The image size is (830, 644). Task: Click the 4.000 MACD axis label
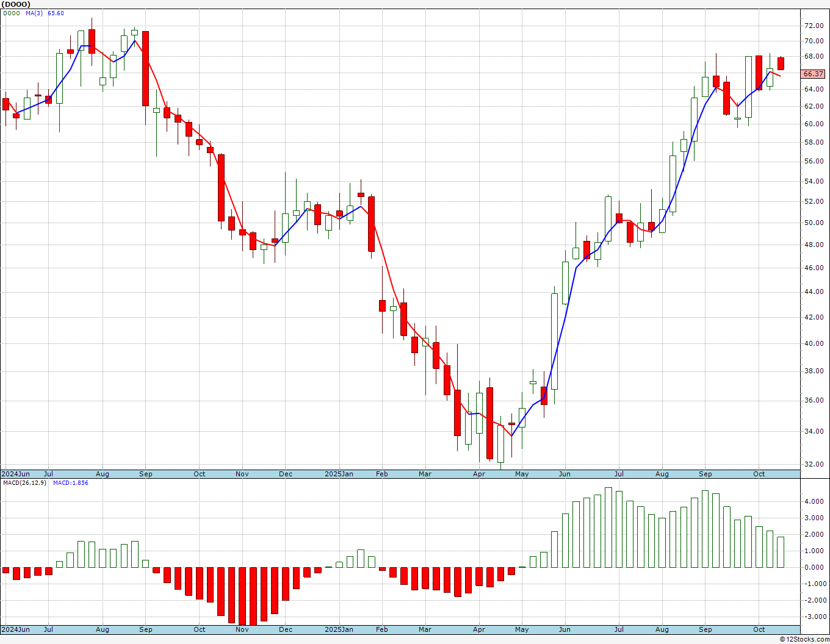point(814,501)
